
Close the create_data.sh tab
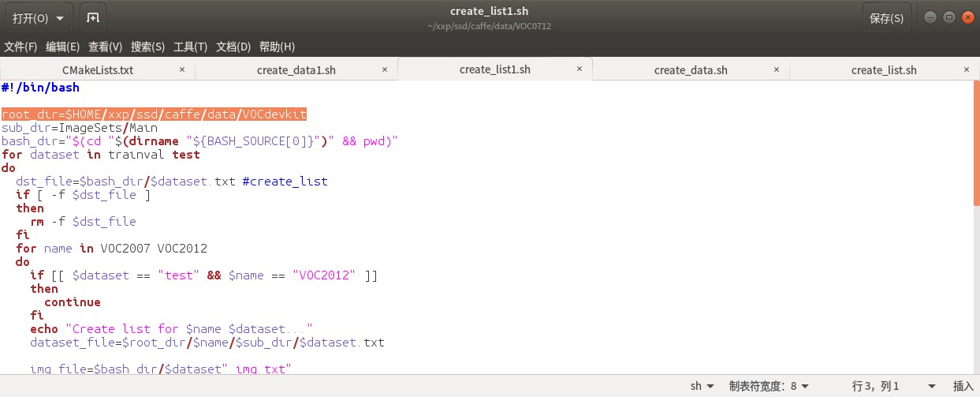pos(776,69)
